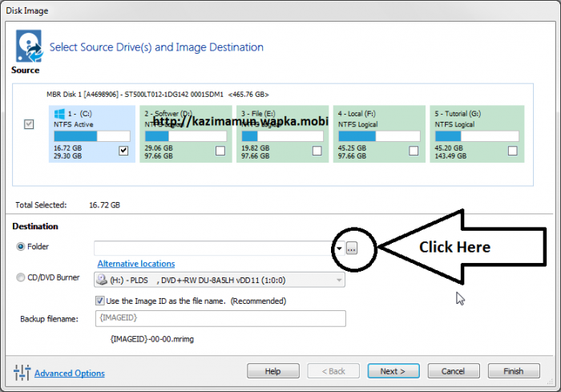Click the 143.49 GB size of Tutorial (G:)

pos(450,156)
